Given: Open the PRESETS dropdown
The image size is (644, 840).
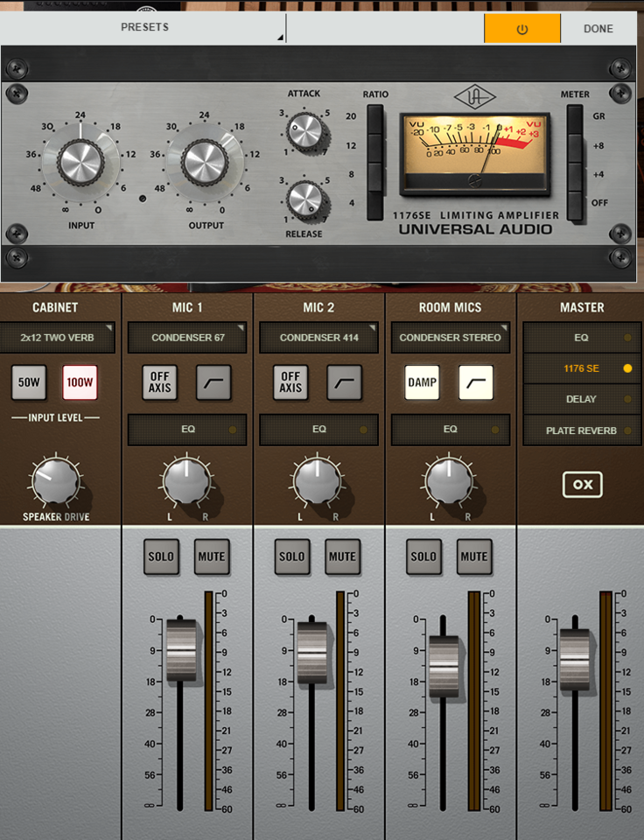Looking at the screenshot, I should click(144, 27).
